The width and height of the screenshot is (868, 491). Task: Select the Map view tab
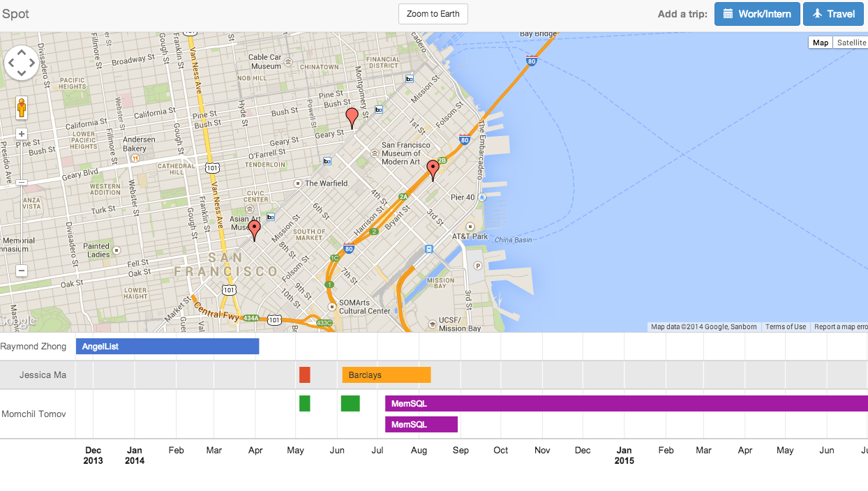click(821, 43)
